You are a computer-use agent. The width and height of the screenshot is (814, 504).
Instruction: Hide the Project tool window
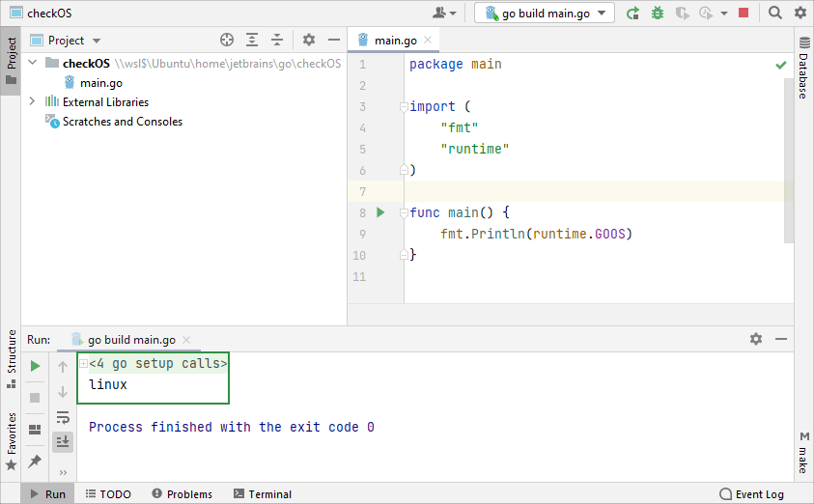click(334, 40)
